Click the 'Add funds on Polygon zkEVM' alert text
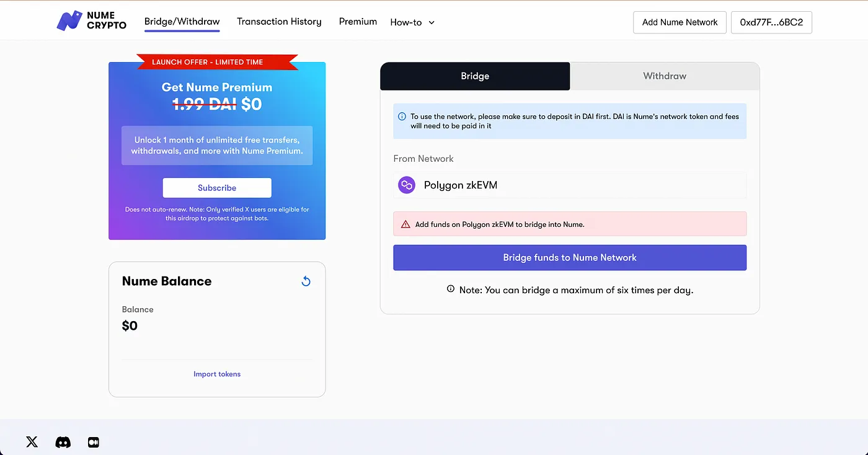Viewport: 868px width, 455px height. pyautogui.click(x=500, y=224)
